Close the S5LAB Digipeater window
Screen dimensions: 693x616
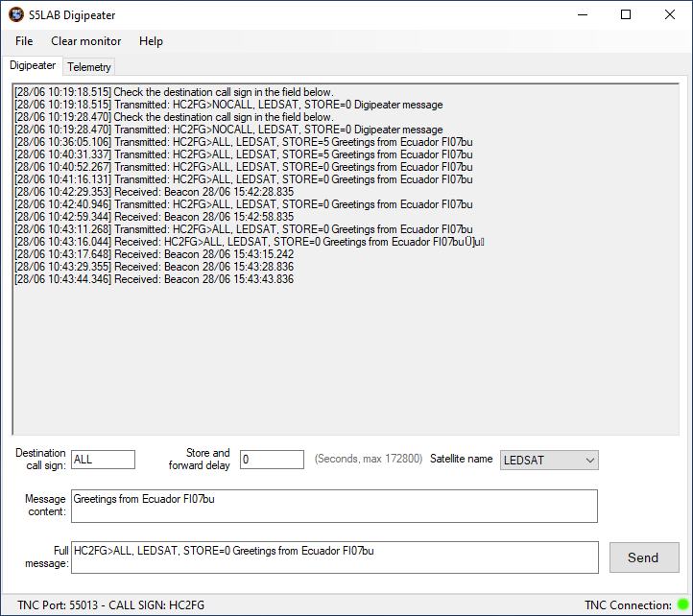[670, 14]
